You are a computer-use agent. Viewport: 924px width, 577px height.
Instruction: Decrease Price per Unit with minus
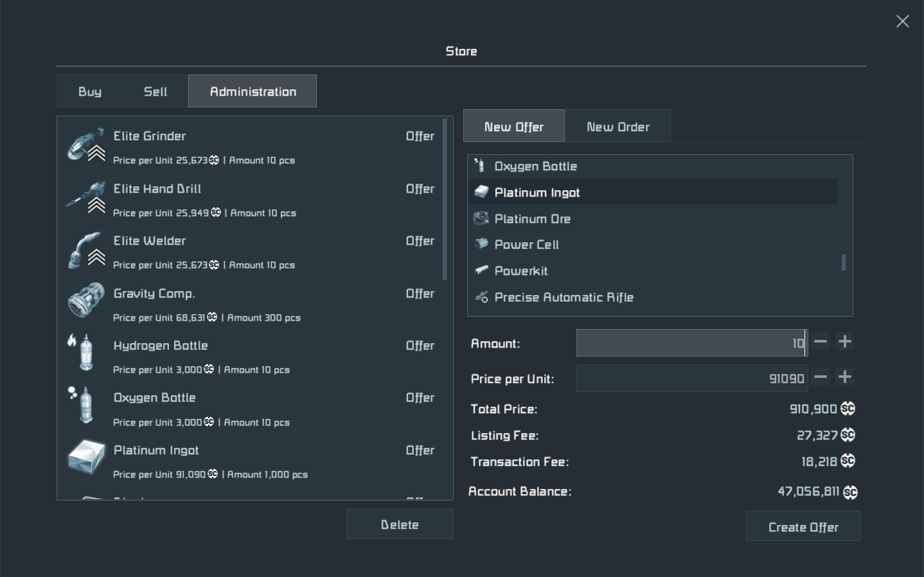point(821,377)
